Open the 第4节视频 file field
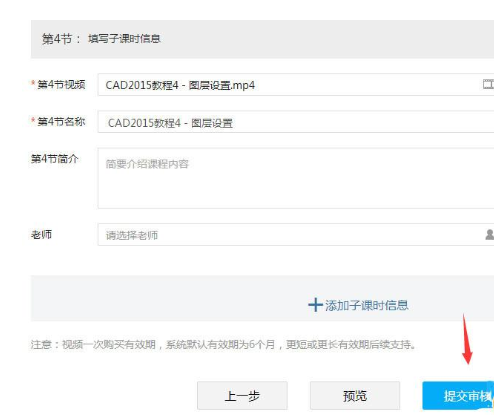 [296, 85]
